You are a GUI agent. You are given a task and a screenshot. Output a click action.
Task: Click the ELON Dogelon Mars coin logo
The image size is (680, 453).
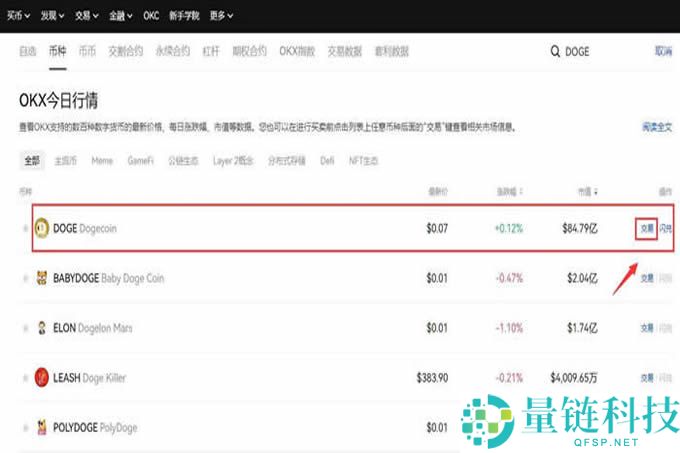(x=42, y=328)
